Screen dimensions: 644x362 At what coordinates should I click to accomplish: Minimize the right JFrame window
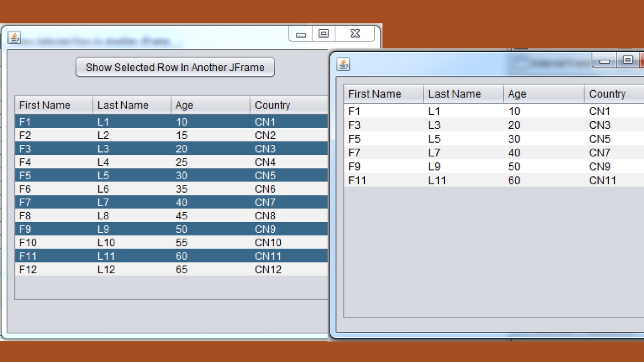click(605, 60)
